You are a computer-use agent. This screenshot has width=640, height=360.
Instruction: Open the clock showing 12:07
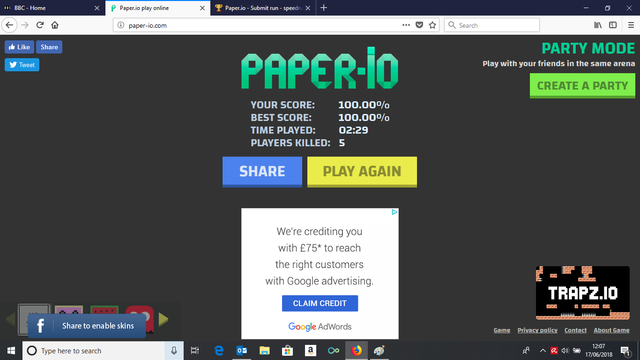point(599,351)
